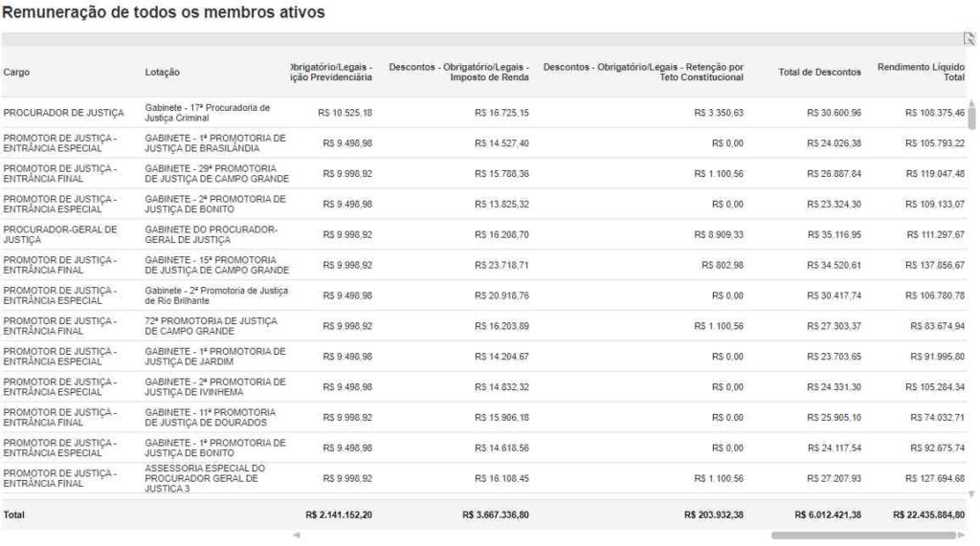The height and width of the screenshot is (546, 980).
Task: Sort by the Lotação column header
Action: tap(163, 73)
